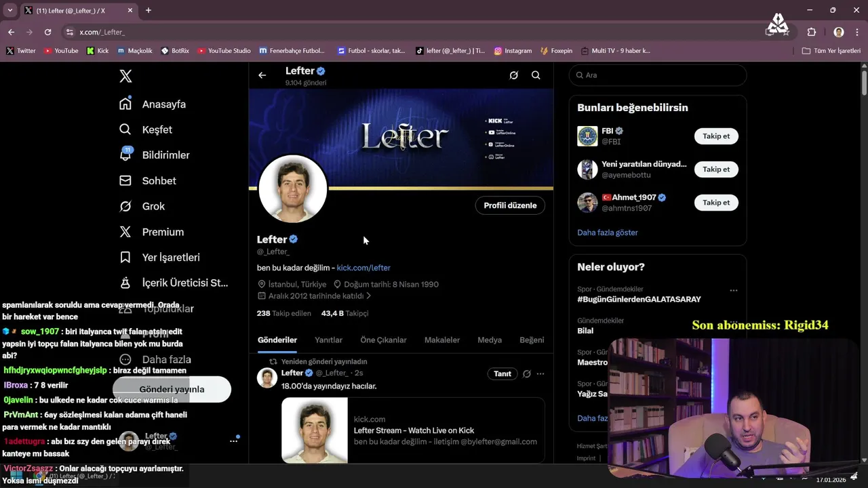The height and width of the screenshot is (488, 868).
Task: Open the Chrome three-dot menu
Action: click(857, 32)
